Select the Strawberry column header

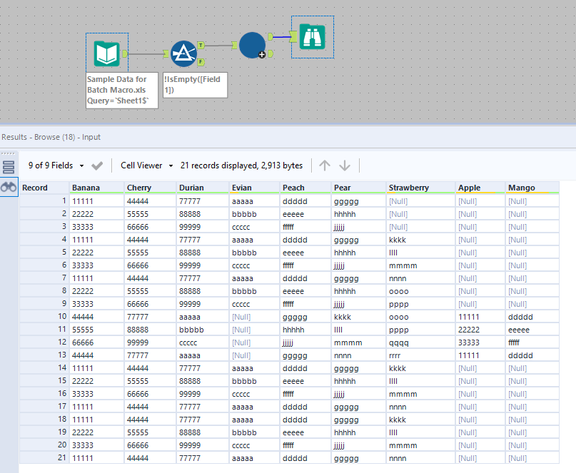[421, 188]
